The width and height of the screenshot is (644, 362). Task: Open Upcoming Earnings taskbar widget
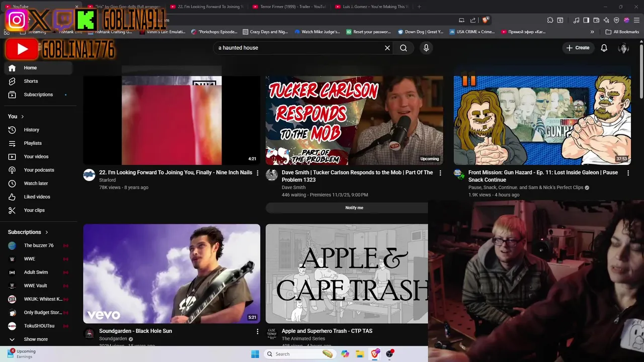[21, 354]
